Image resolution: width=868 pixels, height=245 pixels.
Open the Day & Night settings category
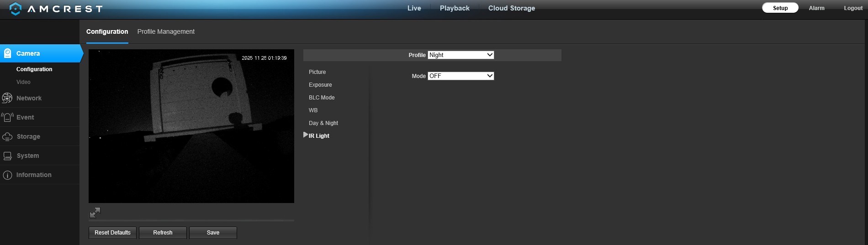tap(323, 123)
